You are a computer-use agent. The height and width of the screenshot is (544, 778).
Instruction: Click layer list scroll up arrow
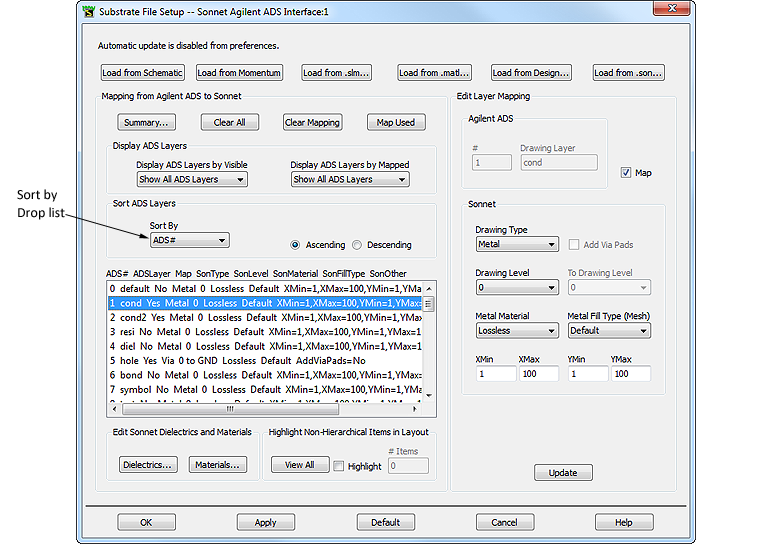[x=429, y=288]
